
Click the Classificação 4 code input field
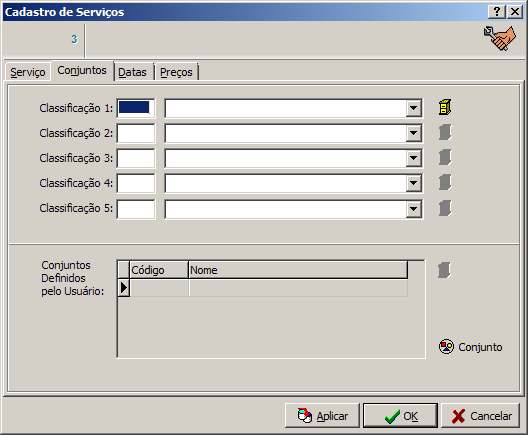(x=136, y=183)
